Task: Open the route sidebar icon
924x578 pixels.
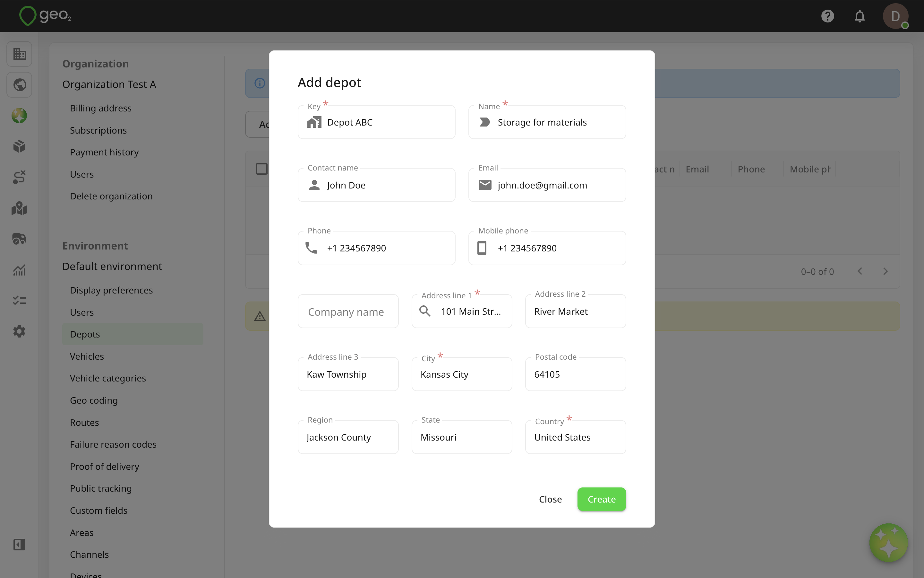Action: coord(20,177)
